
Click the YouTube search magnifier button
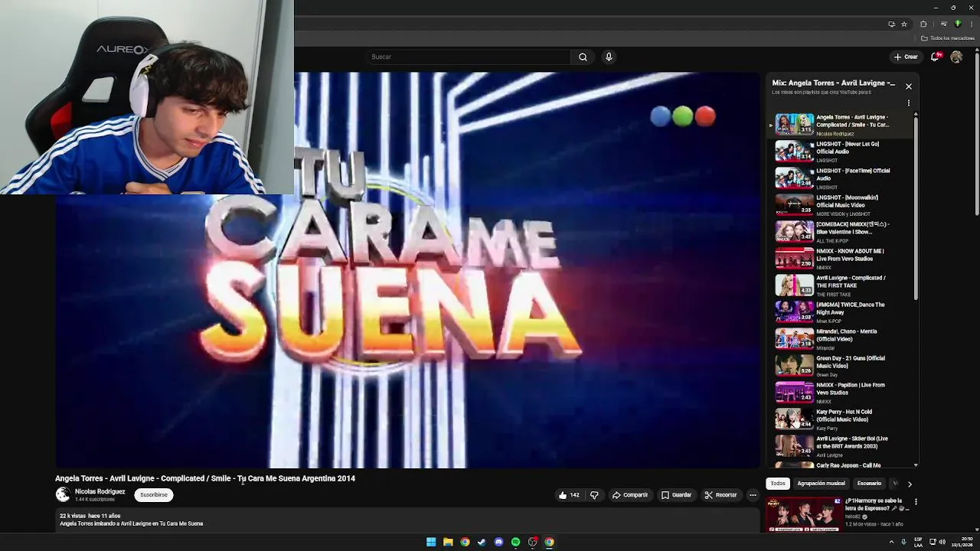(x=583, y=57)
